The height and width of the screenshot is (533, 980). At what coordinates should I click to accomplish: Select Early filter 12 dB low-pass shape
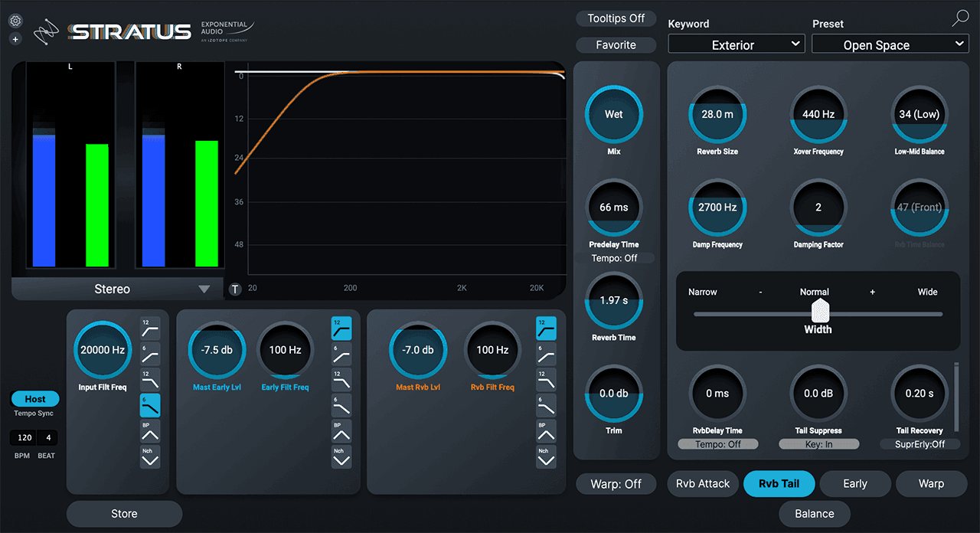pos(341,379)
